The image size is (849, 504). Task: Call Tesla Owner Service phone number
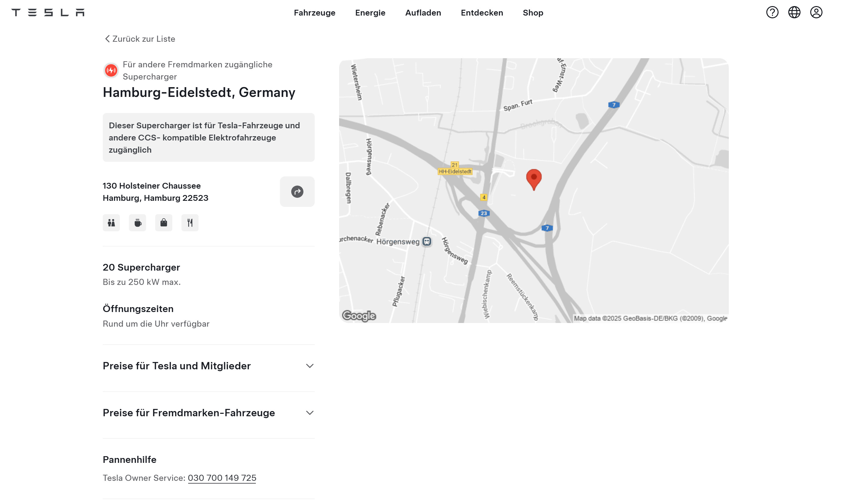pos(222,478)
